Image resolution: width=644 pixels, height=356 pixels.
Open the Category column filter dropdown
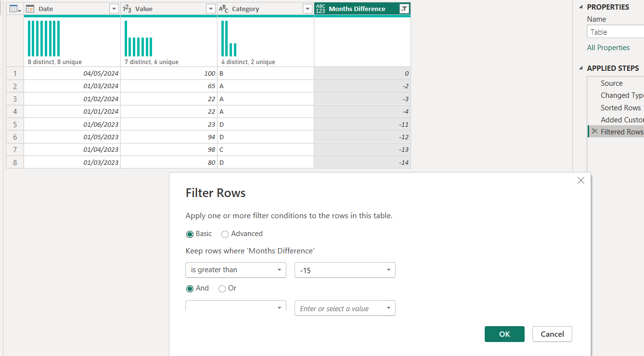point(307,9)
